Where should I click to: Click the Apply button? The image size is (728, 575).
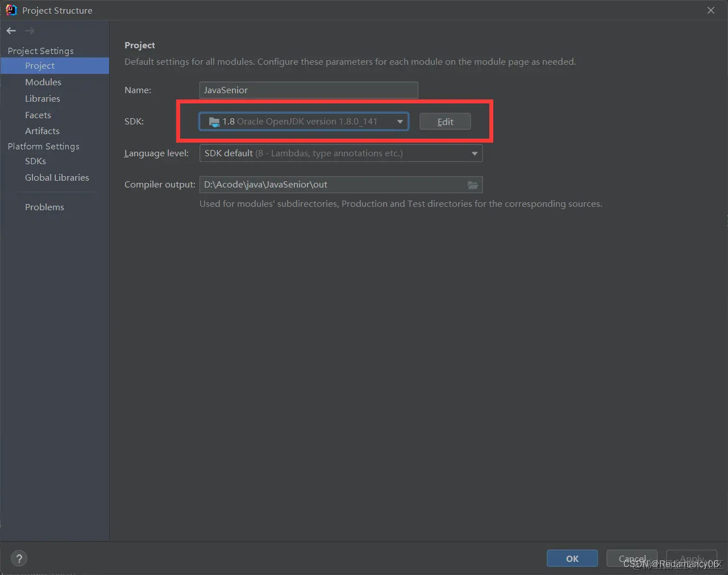[x=692, y=559]
